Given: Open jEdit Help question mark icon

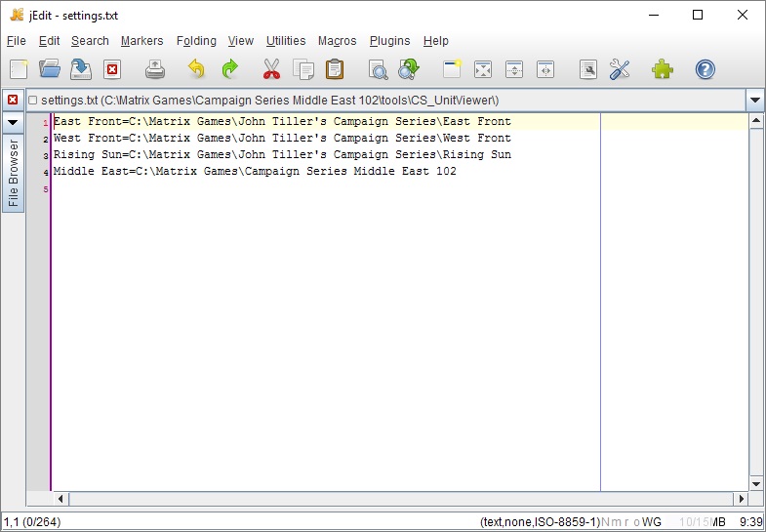Looking at the screenshot, I should 706,69.
